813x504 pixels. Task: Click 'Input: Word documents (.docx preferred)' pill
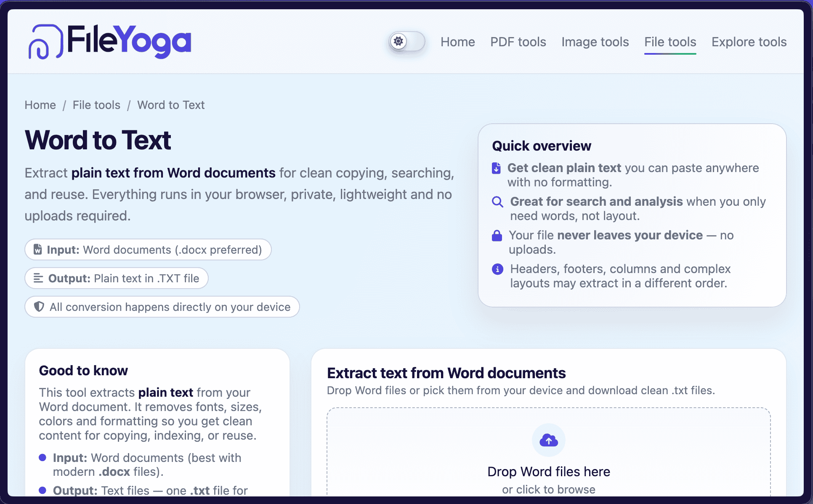[x=148, y=249]
